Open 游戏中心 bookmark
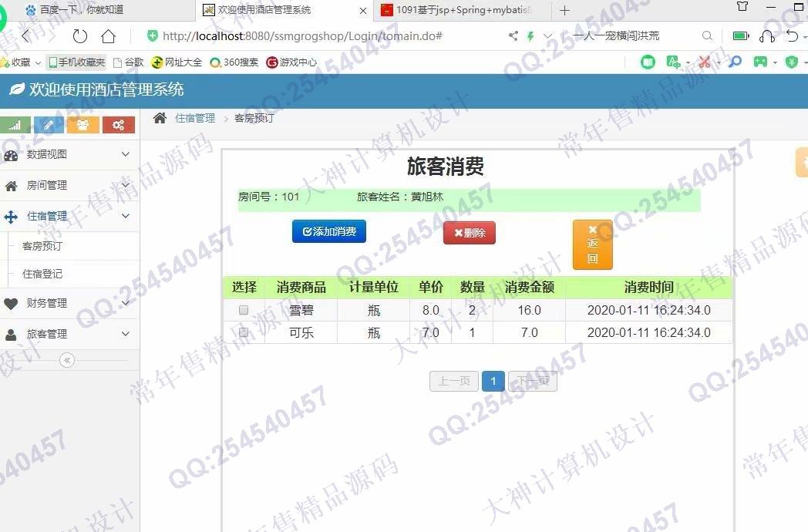The width and height of the screenshot is (808, 532). (291, 62)
